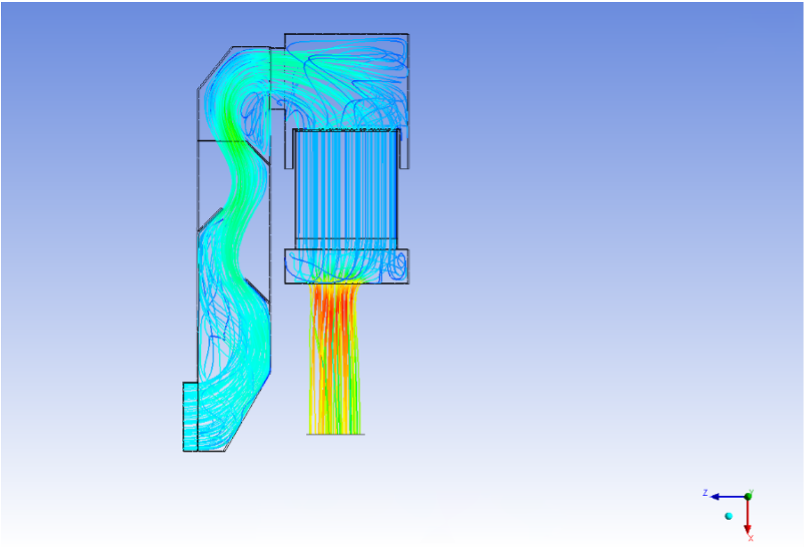Select the right-side step of the filter housing
This screenshot has height=550, width=806.
(x=403, y=148)
